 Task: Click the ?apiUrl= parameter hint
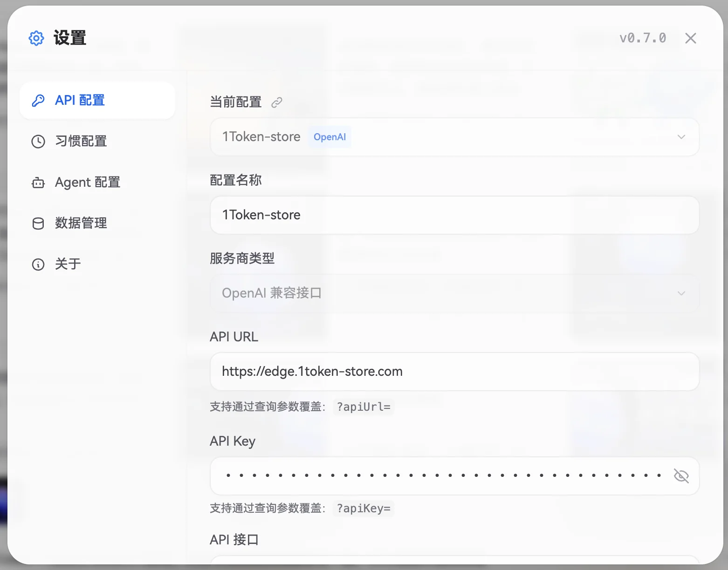pyautogui.click(x=364, y=407)
